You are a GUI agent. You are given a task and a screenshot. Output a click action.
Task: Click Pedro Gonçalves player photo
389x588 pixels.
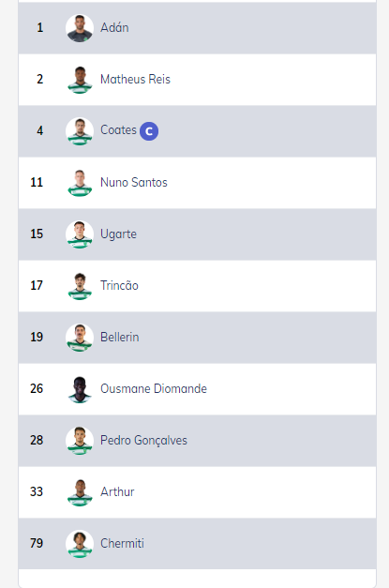80,441
